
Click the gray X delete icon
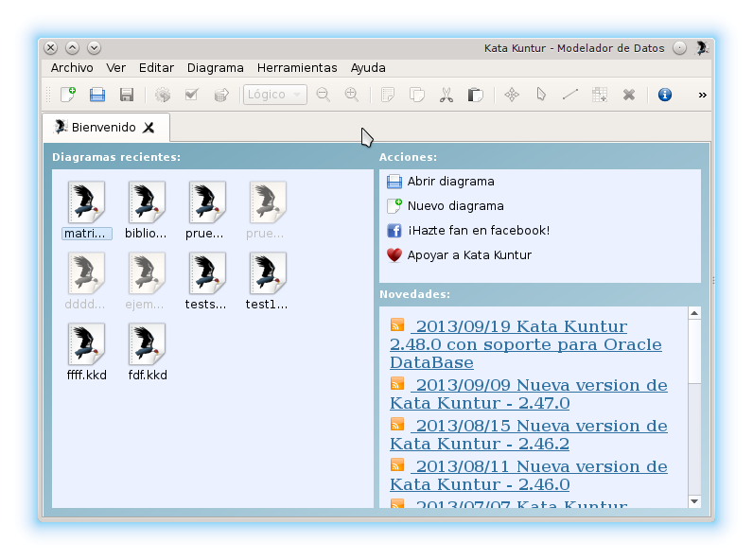[629, 95]
